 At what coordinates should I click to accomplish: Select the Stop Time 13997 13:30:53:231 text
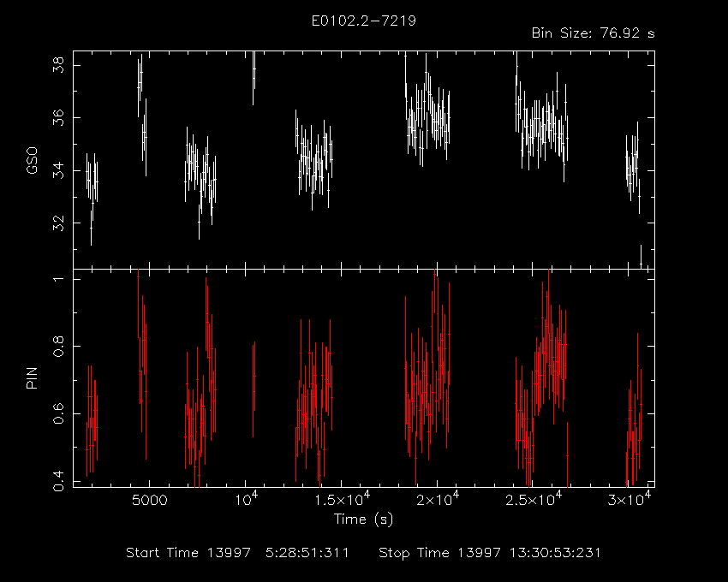tap(489, 553)
